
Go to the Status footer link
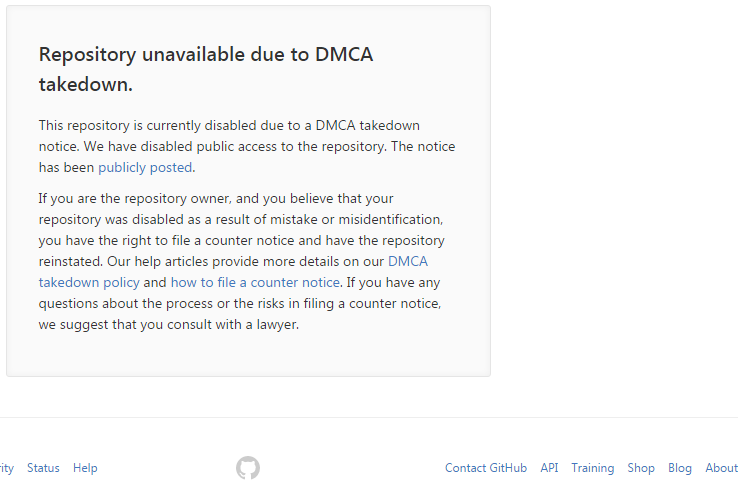click(x=43, y=468)
